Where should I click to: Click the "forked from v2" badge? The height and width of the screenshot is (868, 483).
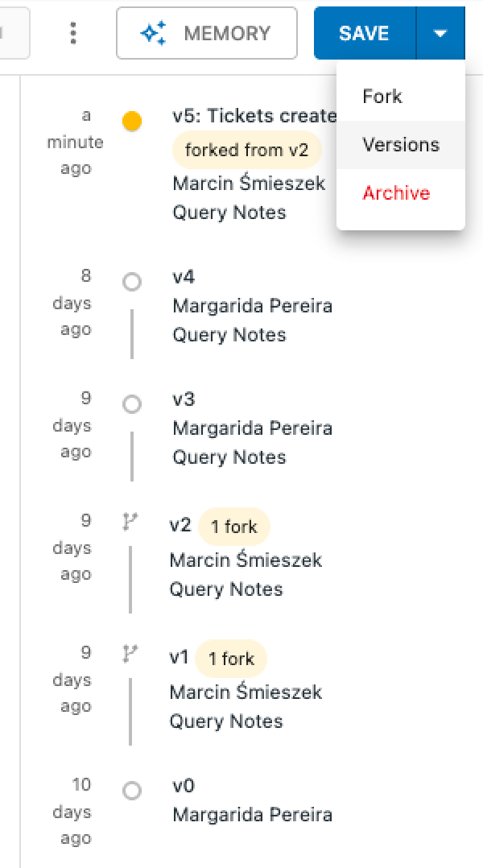[x=246, y=150]
